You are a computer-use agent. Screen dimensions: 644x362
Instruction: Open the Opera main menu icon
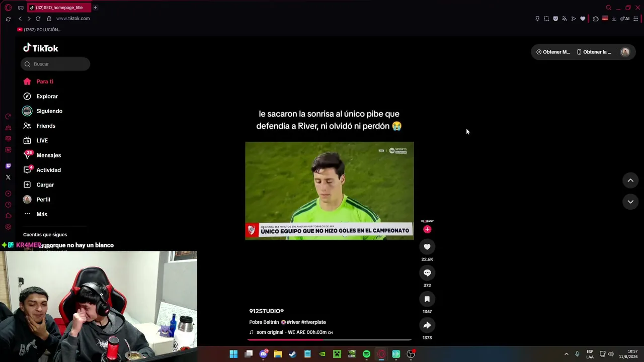8,8
